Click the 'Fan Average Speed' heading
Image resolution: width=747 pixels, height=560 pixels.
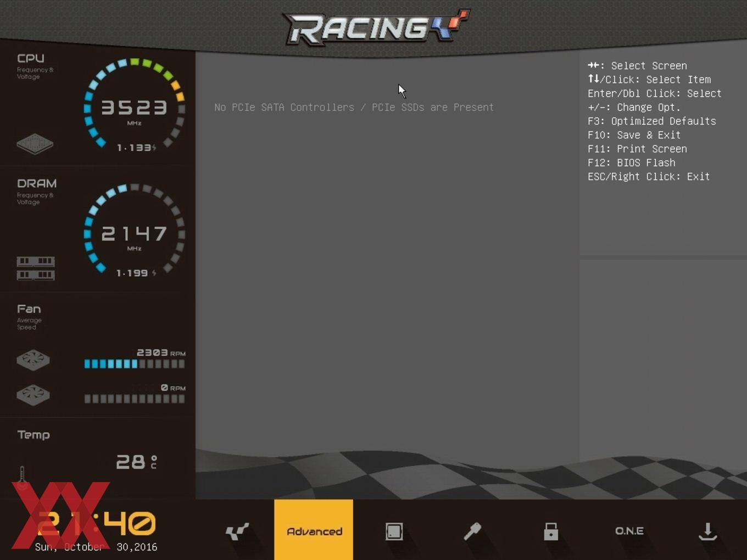click(x=29, y=317)
